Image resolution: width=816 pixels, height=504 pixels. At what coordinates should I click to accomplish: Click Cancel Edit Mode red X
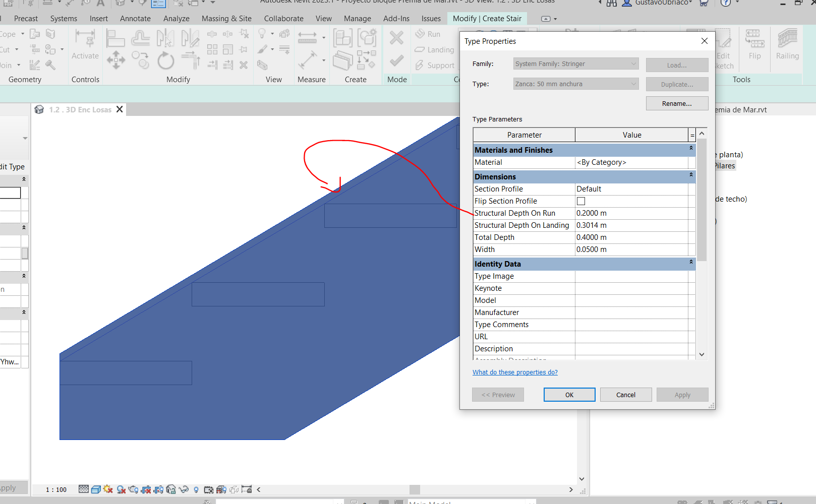tap(397, 38)
